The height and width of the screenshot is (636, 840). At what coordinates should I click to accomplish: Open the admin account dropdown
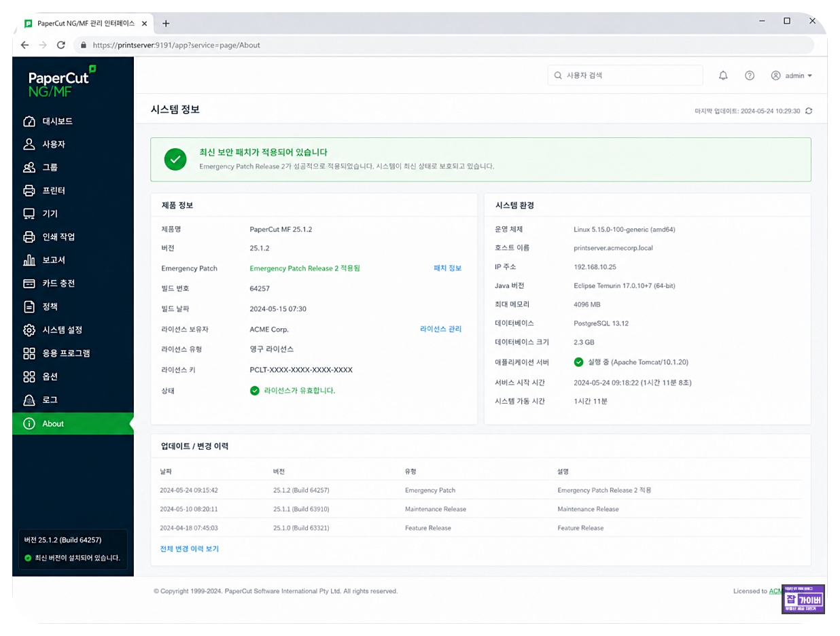[792, 75]
